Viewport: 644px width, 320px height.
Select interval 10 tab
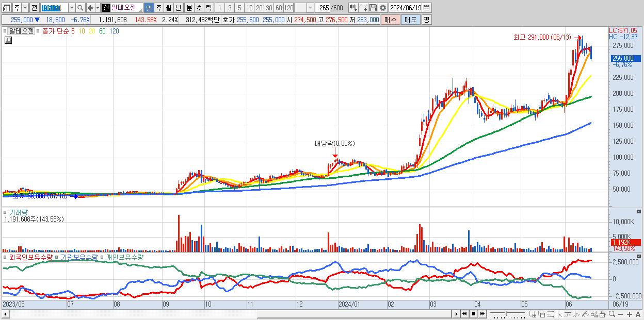(x=249, y=8)
